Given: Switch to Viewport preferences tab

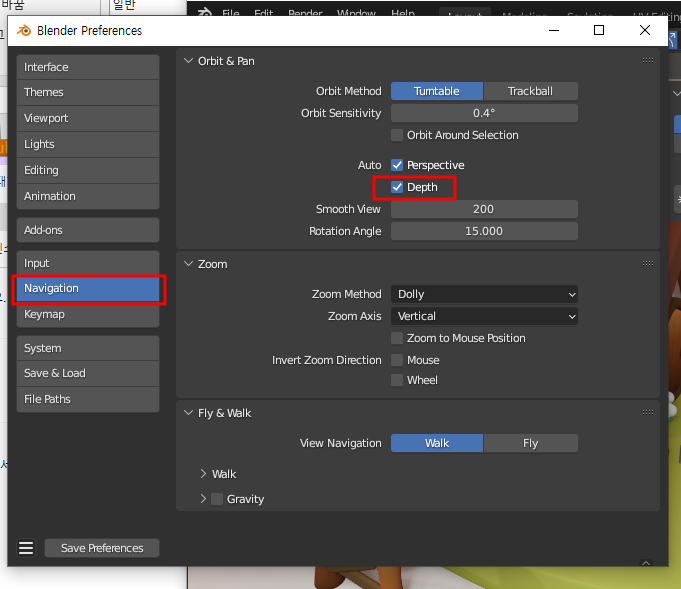Looking at the screenshot, I should pyautogui.click(x=88, y=119).
